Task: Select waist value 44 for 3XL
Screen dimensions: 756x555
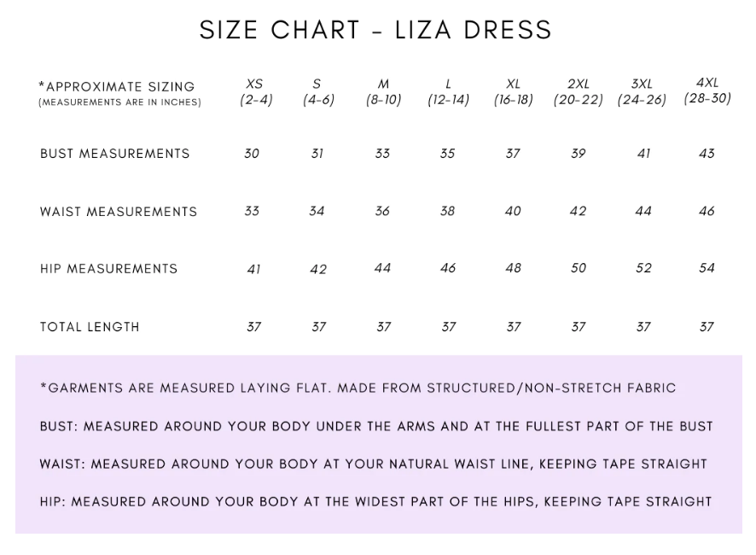Action: tap(643, 211)
